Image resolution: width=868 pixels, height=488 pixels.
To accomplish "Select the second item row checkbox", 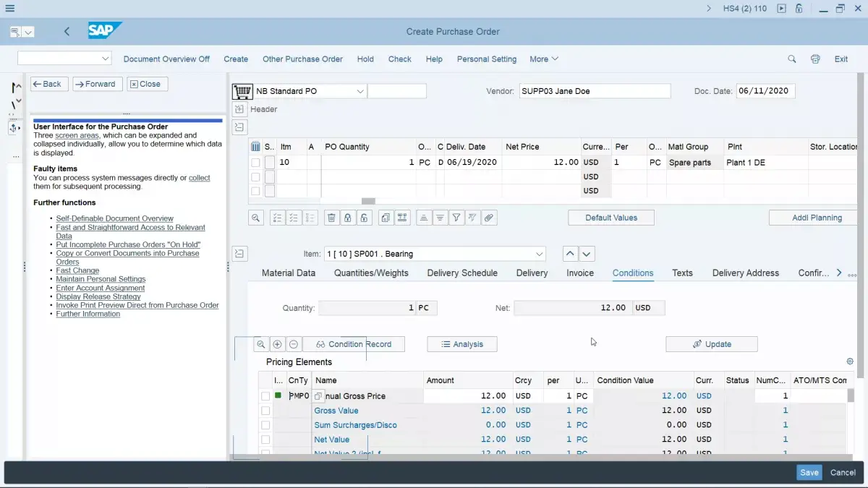I will (x=255, y=177).
